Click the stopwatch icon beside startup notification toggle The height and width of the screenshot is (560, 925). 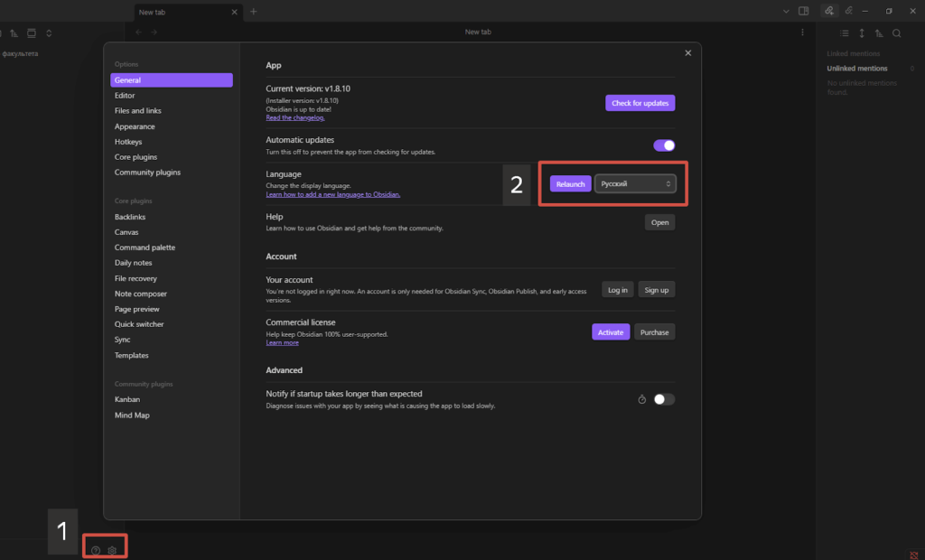click(x=642, y=399)
